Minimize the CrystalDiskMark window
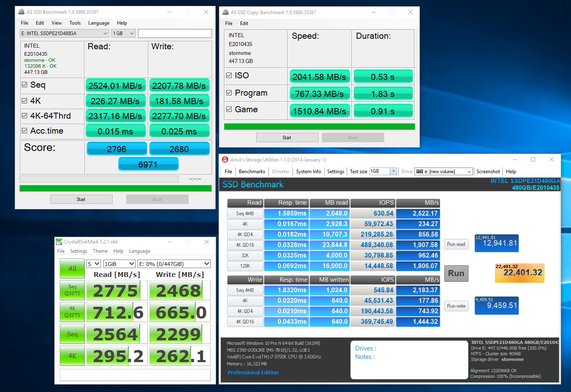Viewport: 571px width, 392px height. click(170, 241)
